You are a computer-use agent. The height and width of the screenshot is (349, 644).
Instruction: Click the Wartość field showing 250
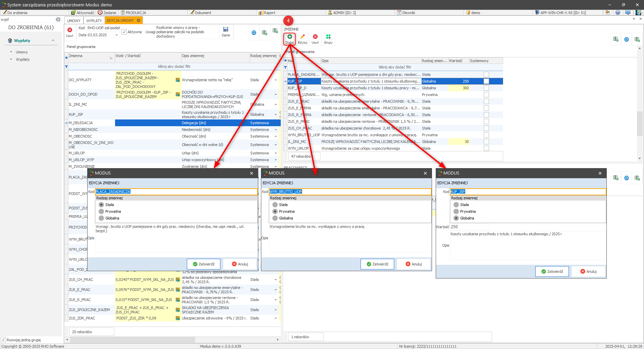(x=470, y=227)
